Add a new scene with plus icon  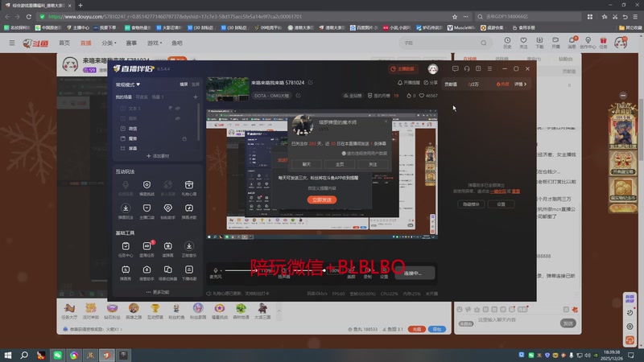click(196, 97)
